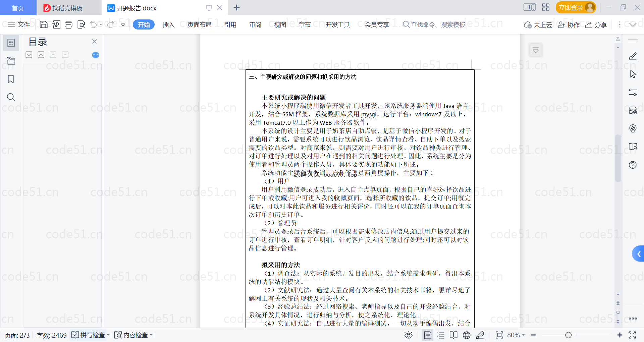Image resolution: width=644 pixels, height=342 pixels.
Task: Switch to web layout view icon
Action: click(x=467, y=335)
